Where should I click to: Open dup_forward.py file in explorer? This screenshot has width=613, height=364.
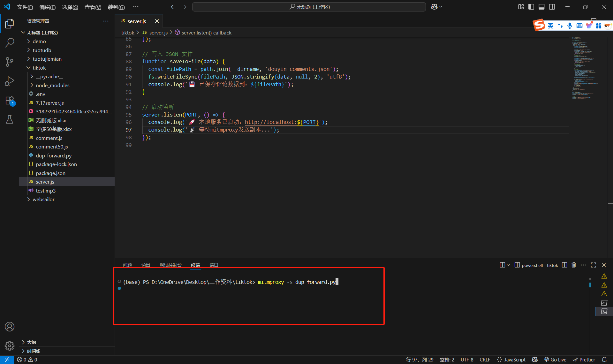[67, 155]
